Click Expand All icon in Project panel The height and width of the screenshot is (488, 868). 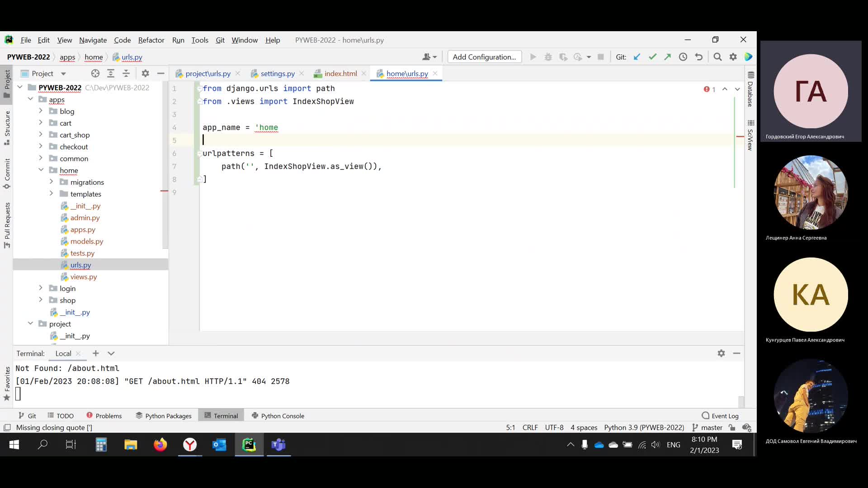point(111,73)
